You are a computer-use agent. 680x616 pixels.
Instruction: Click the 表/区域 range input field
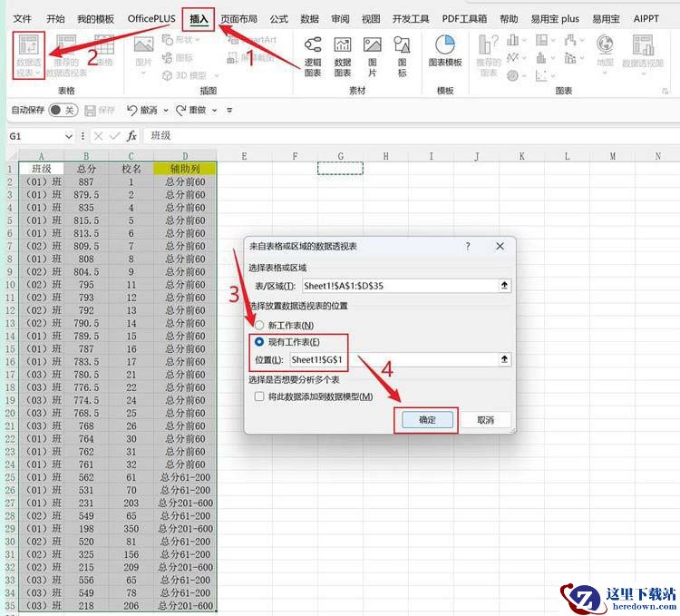(400, 286)
